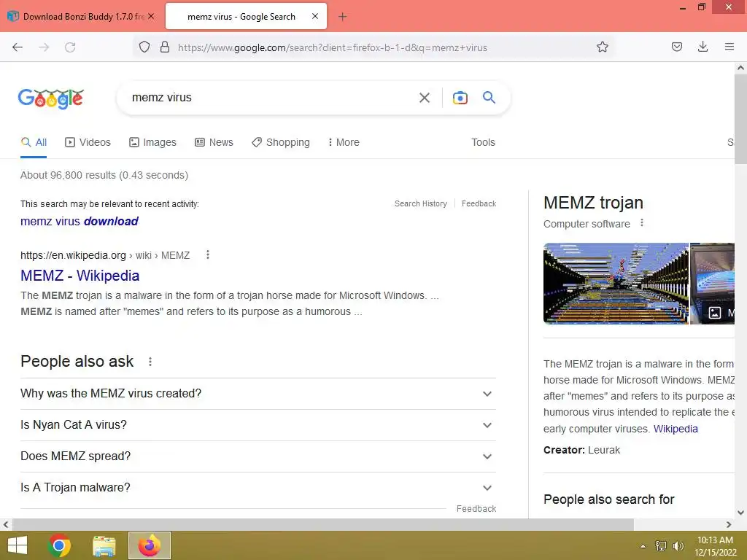This screenshot has height=560, width=747.
Task: Reload the current page
Action: coord(70,47)
